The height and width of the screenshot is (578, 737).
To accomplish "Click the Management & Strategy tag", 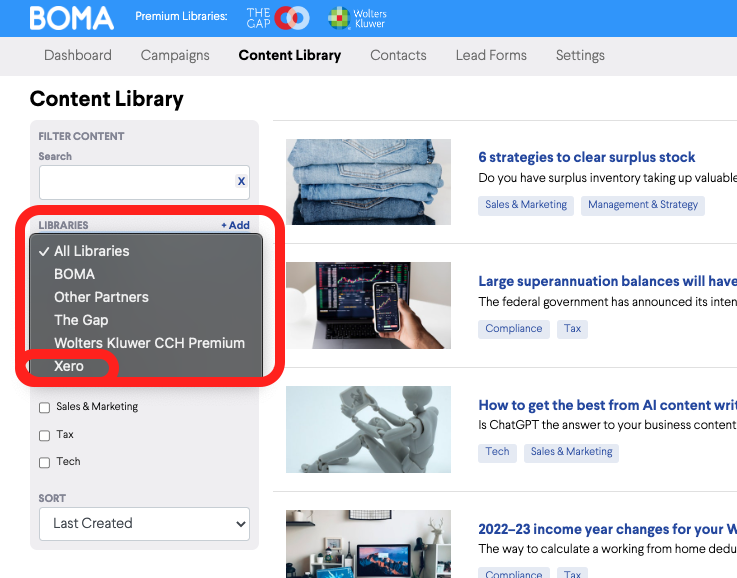I will coord(643,205).
